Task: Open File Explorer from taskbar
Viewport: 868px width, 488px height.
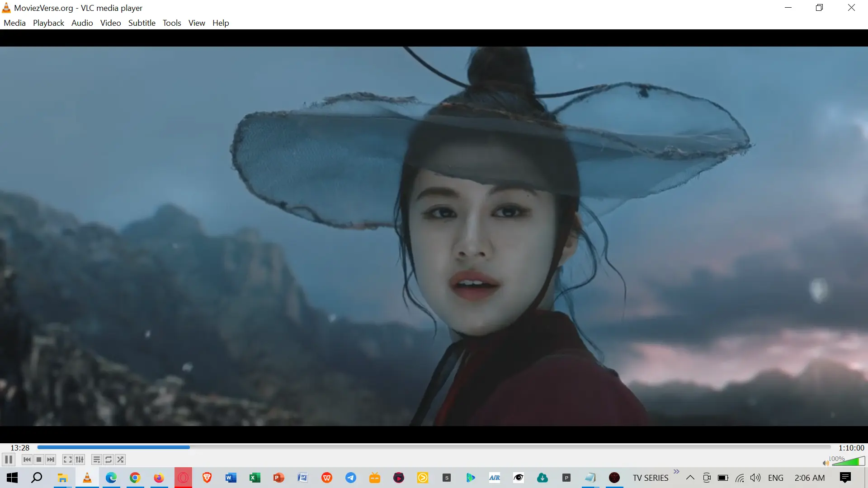Action: (x=62, y=478)
